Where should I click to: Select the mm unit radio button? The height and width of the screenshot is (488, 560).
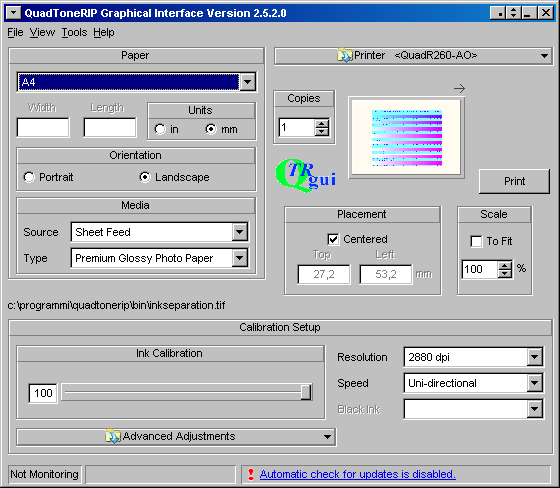pyautogui.click(x=211, y=129)
